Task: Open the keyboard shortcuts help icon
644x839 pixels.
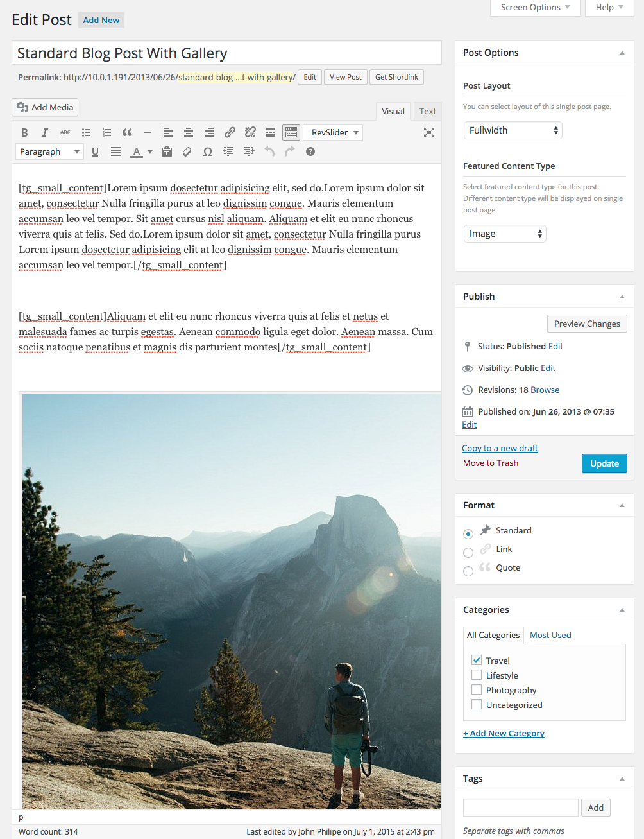Action: (310, 152)
